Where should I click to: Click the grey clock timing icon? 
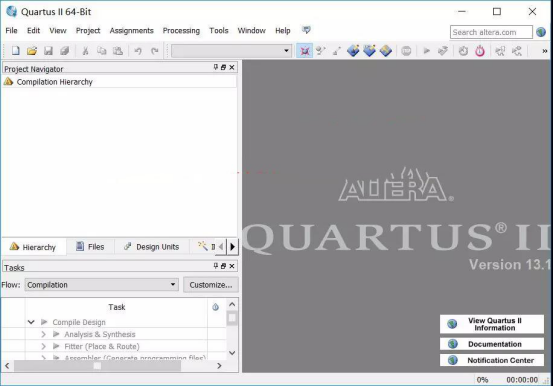coord(463,51)
